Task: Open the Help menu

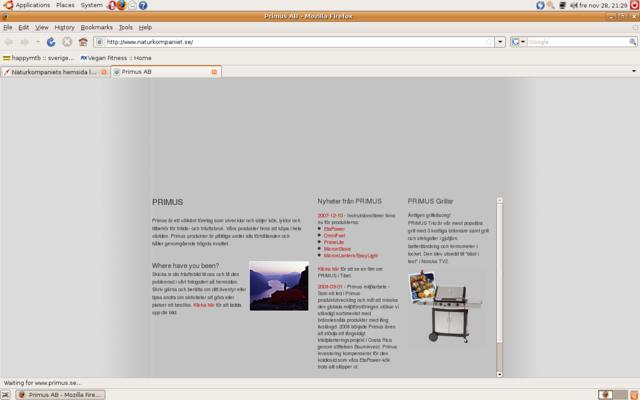Action: pyautogui.click(x=145, y=27)
